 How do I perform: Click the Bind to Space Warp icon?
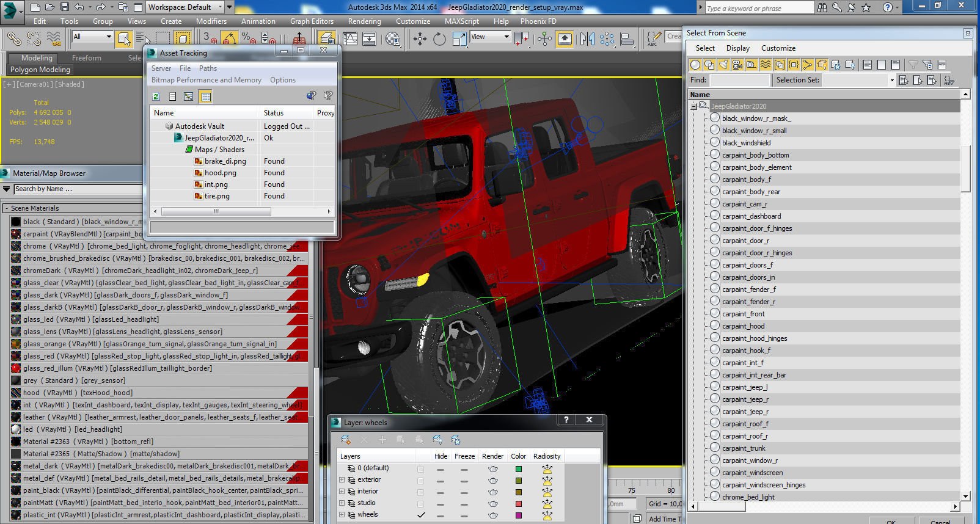point(54,39)
